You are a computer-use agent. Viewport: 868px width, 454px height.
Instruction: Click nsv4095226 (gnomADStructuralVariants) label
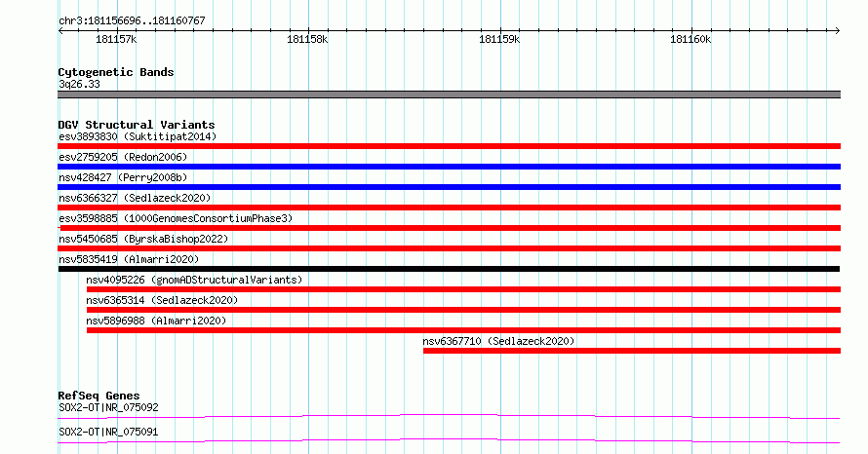(x=194, y=280)
